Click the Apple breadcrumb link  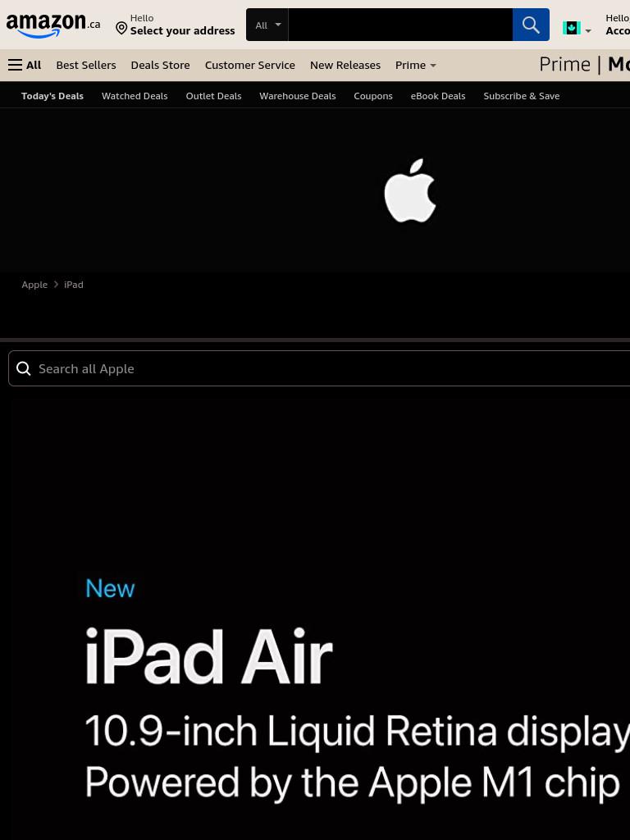point(34,285)
